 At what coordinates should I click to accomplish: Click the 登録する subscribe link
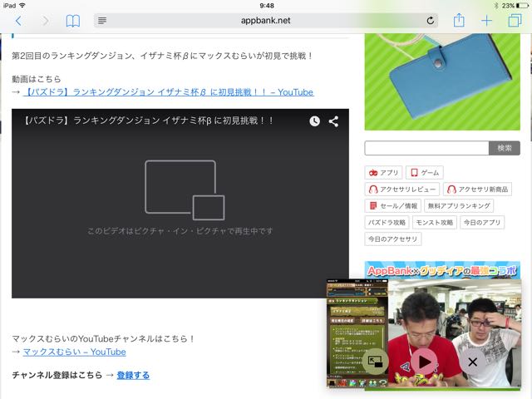[133, 375]
